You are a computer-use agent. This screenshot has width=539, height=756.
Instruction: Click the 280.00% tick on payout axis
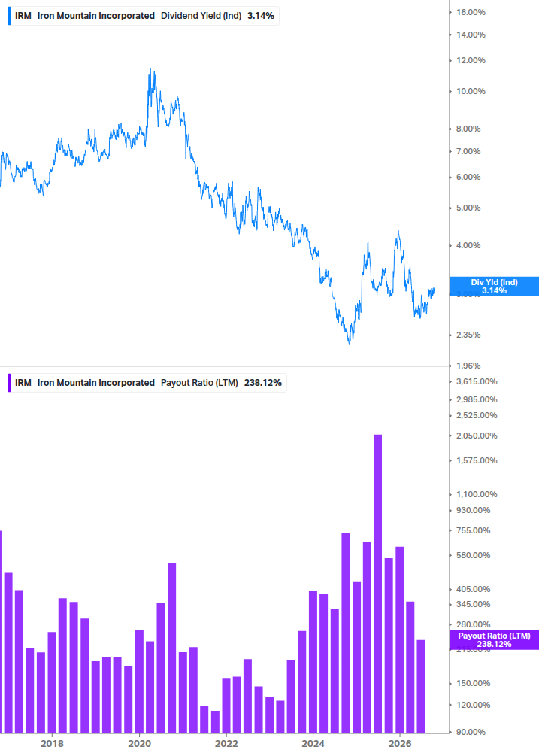click(x=473, y=624)
